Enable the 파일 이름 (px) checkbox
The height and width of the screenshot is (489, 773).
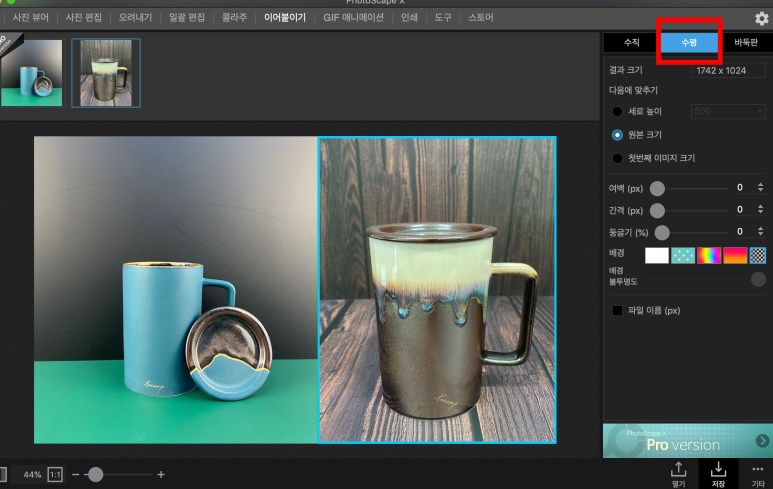(x=617, y=311)
